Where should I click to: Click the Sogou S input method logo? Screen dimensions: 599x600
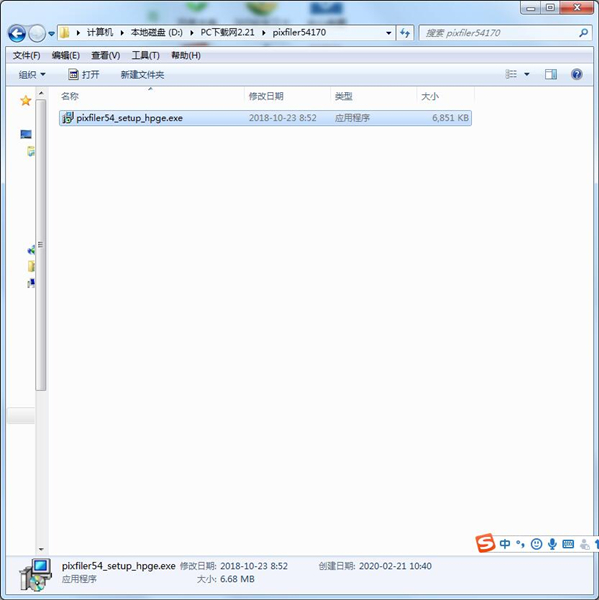pyautogui.click(x=485, y=543)
